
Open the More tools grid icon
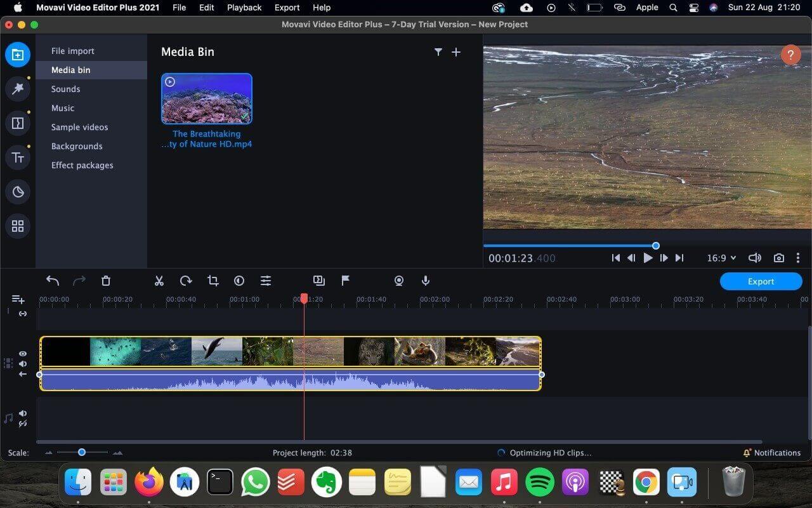18,226
